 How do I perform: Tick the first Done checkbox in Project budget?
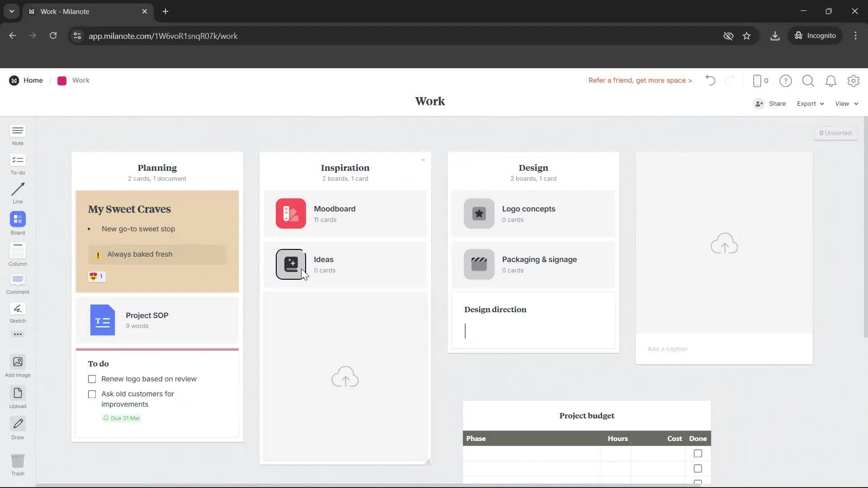pyautogui.click(x=698, y=453)
